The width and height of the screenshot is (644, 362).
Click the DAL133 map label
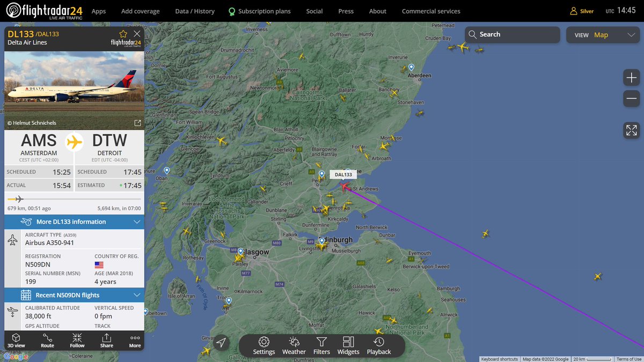point(343,175)
